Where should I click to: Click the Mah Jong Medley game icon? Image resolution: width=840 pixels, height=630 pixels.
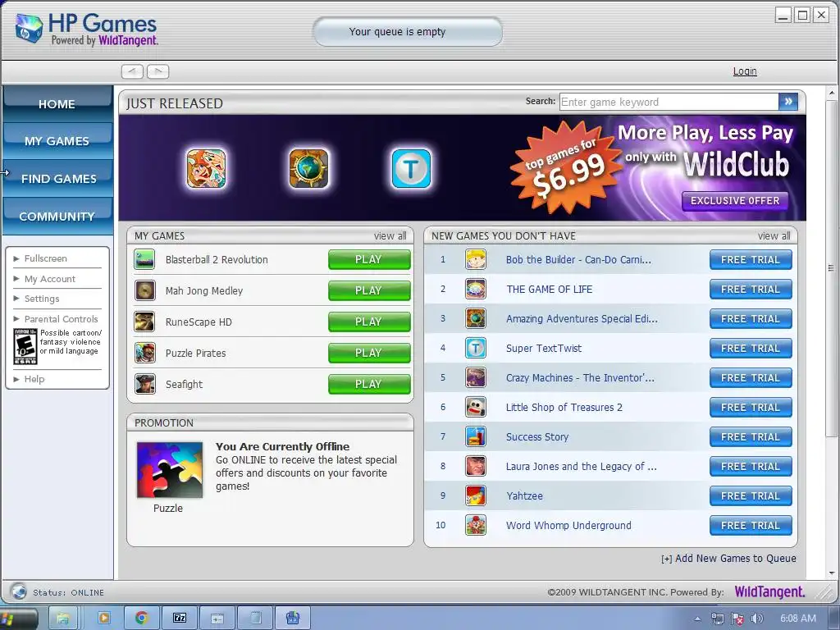(x=144, y=290)
